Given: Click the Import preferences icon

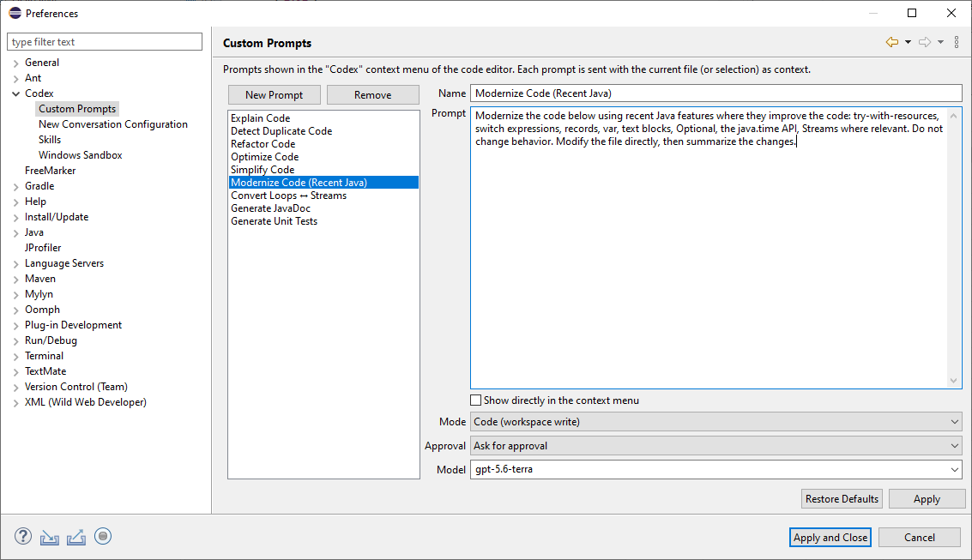Looking at the screenshot, I should pyautogui.click(x=50, y=537).
